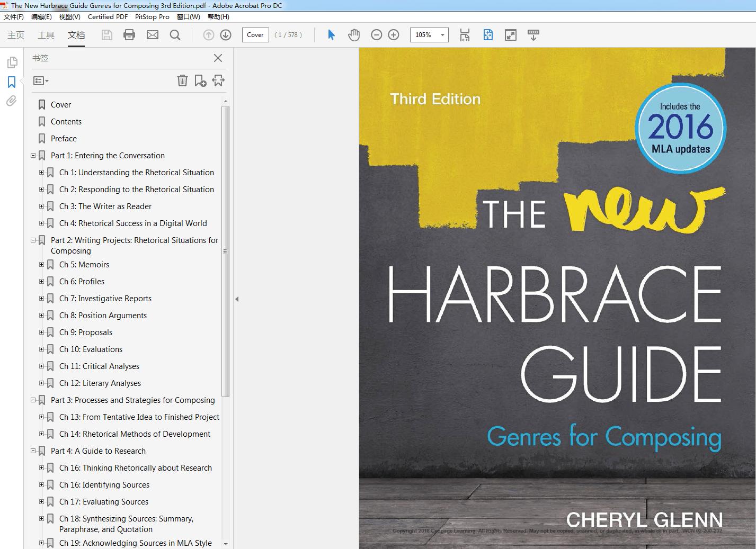Click the email envelope icon
The width and height of the screenshot is (756, 549).
(x=153, y=35)
